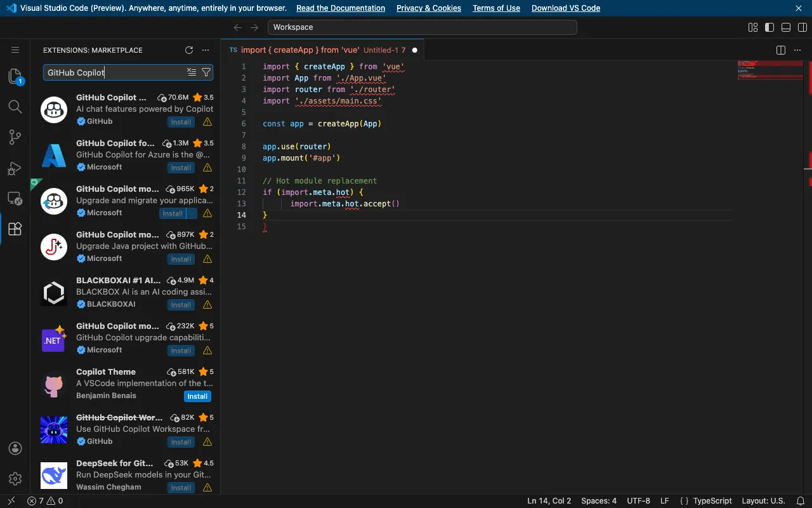Open Views and More Actions in Extensions panel
The width and height of the screenshot is (812, 508).
[x=205, y=50]
